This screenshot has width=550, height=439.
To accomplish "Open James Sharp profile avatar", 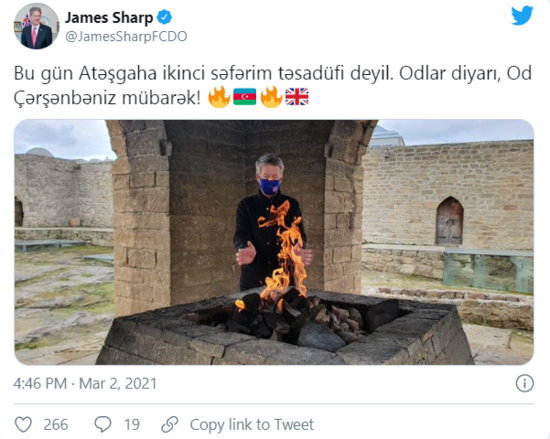I will 36,26.
